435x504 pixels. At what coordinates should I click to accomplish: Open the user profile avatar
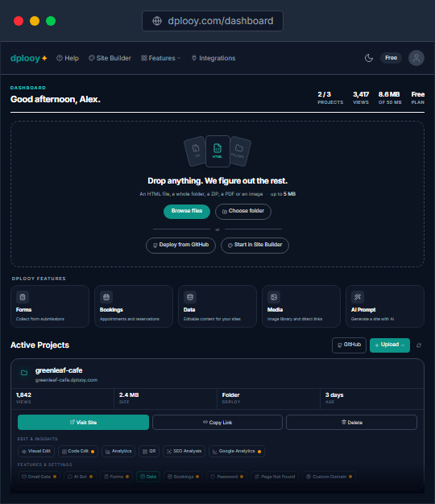[416, 58]
